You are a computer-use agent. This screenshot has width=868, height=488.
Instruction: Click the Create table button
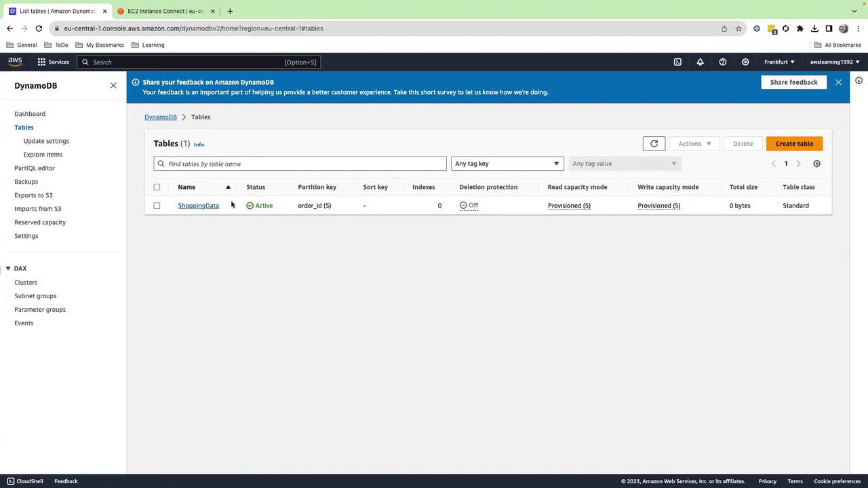pos(794,144)
